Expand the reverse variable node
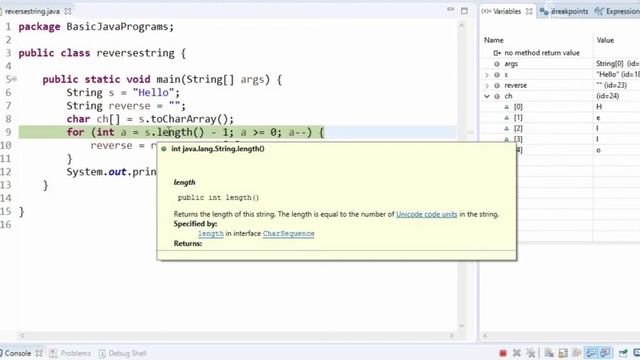The width and height of the screenshot is (640, 360). click(x=487, y=86)
